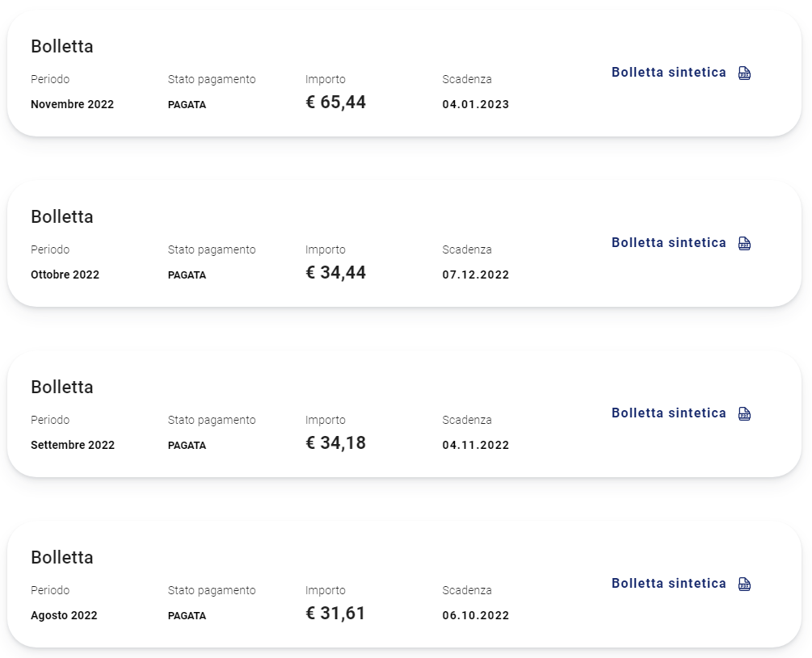Select the € 34,18 amount
The width and height of the screenshot is (812, 658).
[x=335, y=442]
